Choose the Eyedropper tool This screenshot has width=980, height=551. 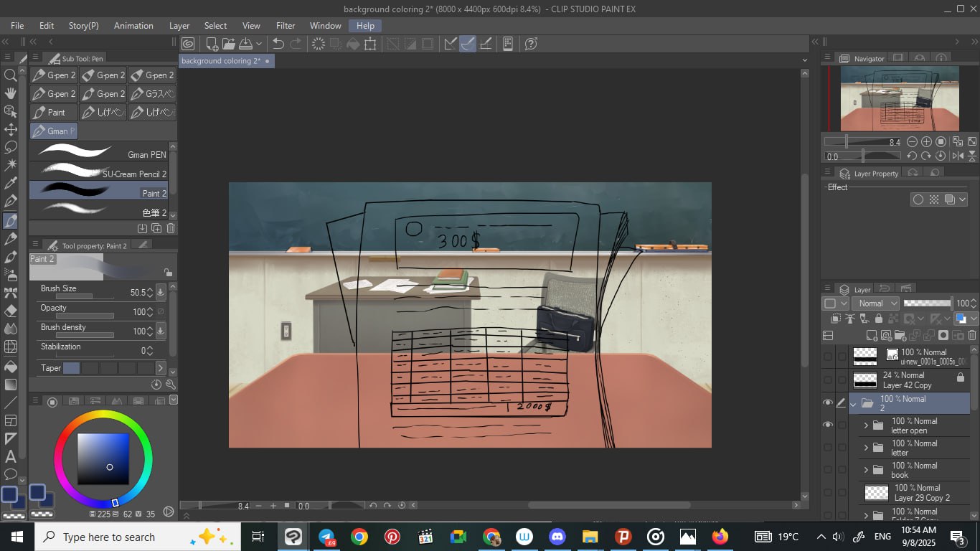click(x=11, y=184)
